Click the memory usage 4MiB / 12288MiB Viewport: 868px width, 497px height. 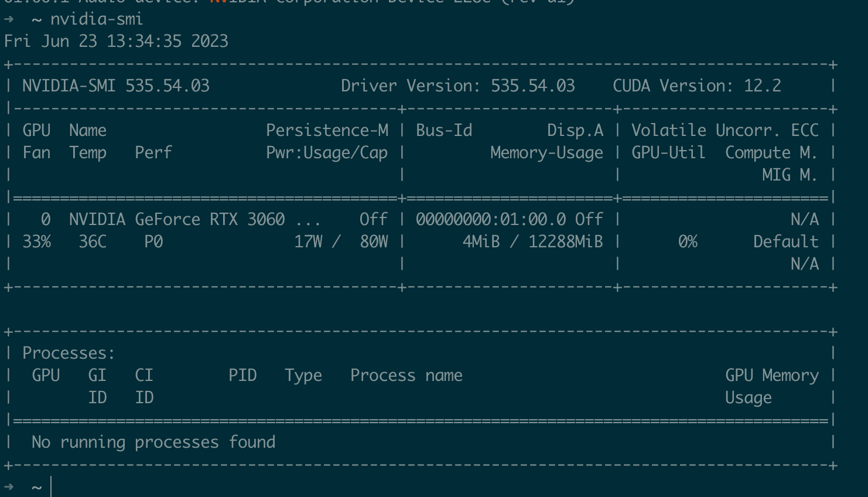[x=532, y=242]
